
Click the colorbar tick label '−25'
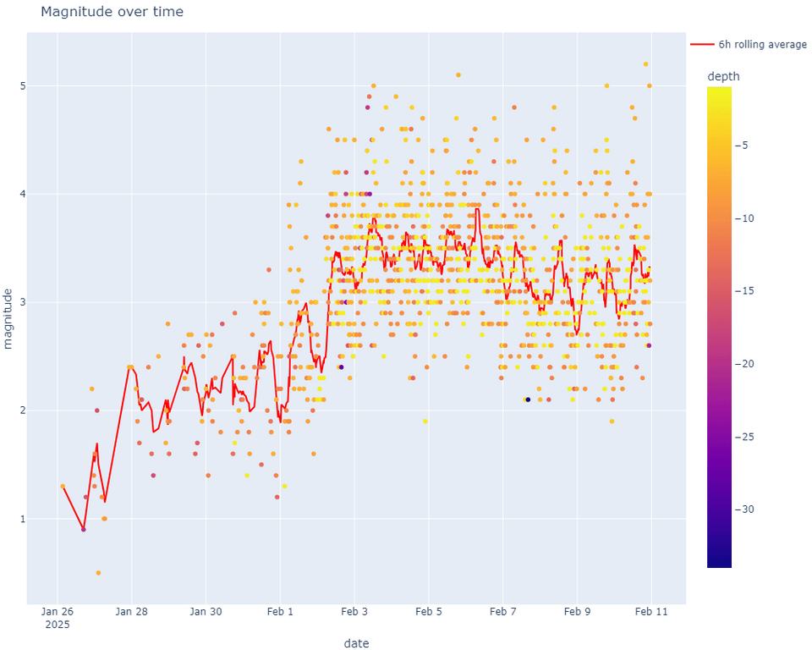[x=744, y=437]
